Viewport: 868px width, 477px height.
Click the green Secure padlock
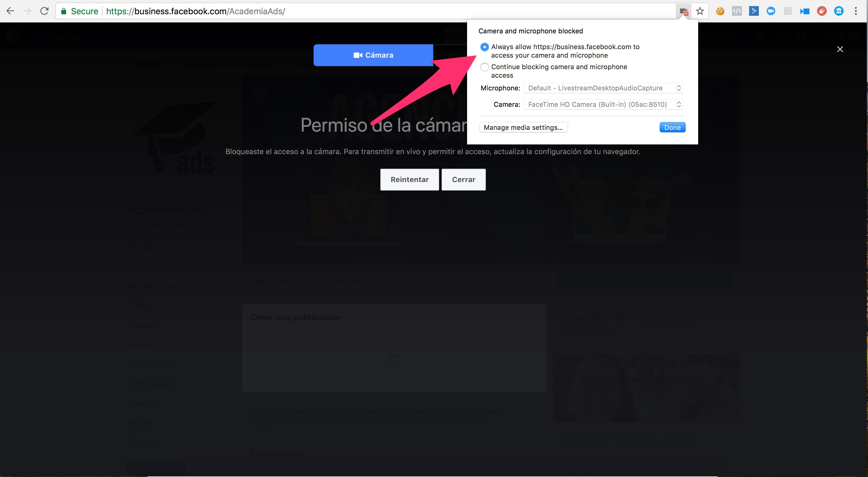[x=63, y=12]
